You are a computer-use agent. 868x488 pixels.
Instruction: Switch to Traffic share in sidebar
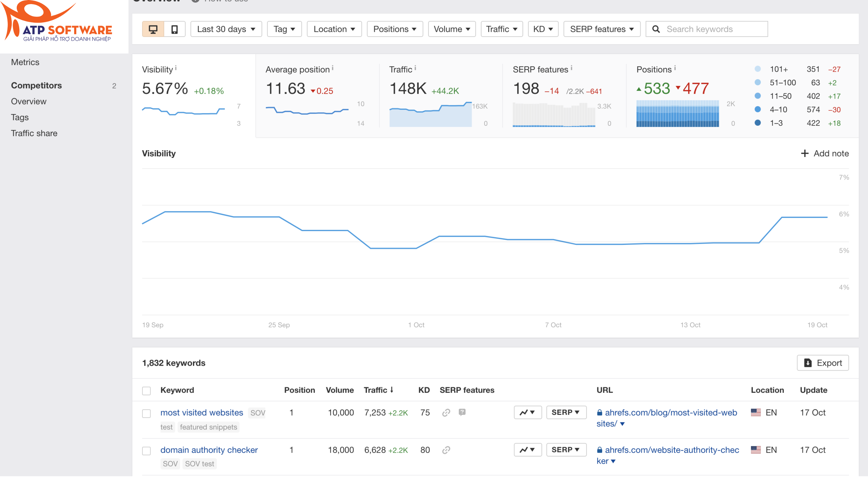click(x=34, y=133)
